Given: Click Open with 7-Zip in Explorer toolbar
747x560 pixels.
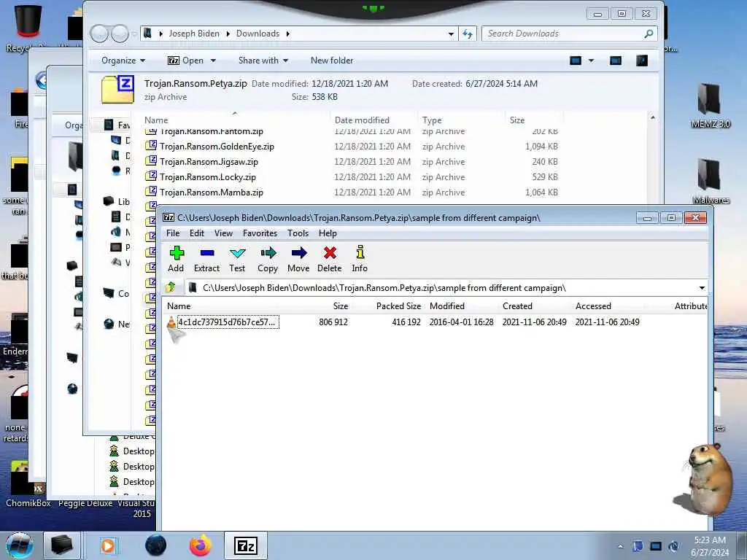Looking at the screenshot, I should (186, 61).
